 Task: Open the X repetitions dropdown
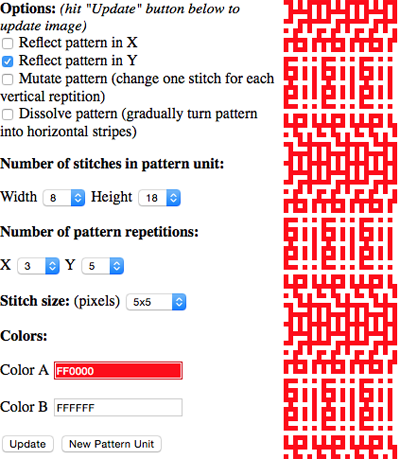pyautogui.click(x=38, y=266)
